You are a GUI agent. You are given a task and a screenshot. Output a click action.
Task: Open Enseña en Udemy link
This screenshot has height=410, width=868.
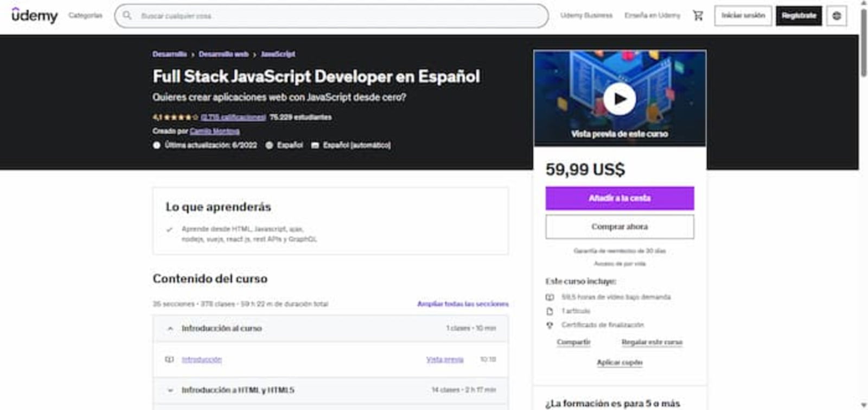pos(652,15)
